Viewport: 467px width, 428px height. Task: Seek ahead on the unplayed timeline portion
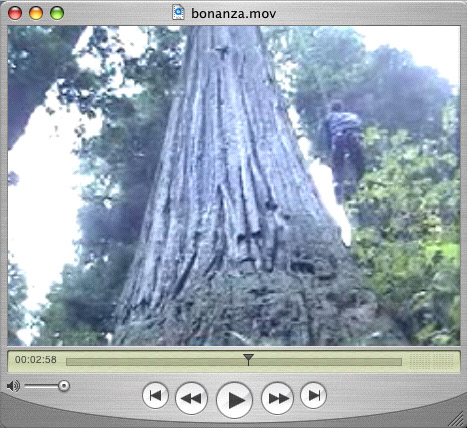point(325,362)
